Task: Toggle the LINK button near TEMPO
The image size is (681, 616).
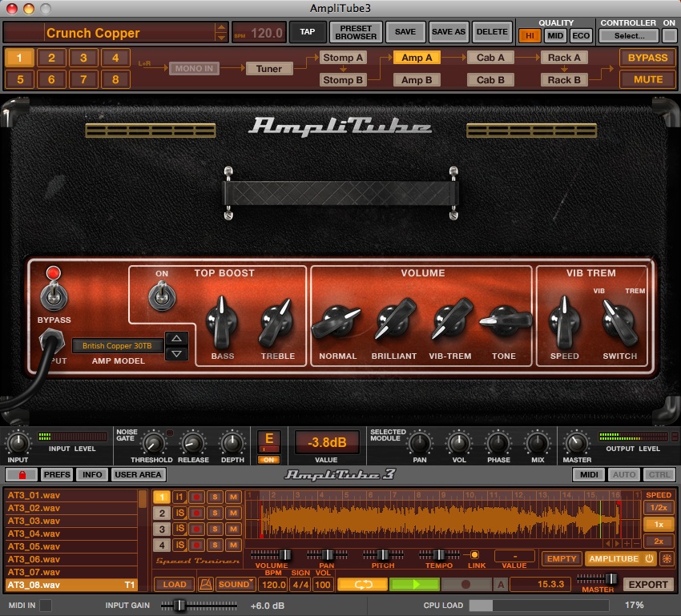Action: pos(474,555)
